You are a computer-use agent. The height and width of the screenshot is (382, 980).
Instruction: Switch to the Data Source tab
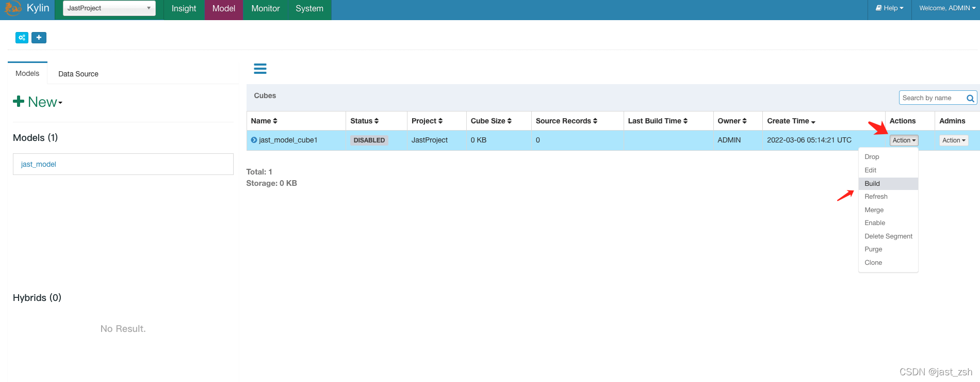coord(78,74)
